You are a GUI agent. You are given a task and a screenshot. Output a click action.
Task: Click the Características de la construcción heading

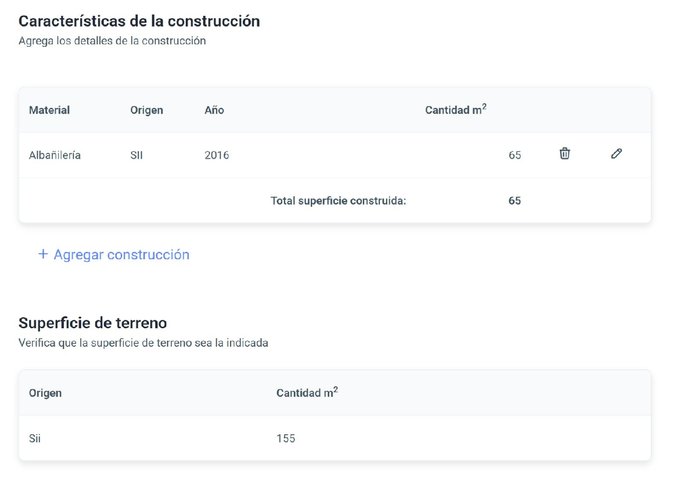(139, 20)
